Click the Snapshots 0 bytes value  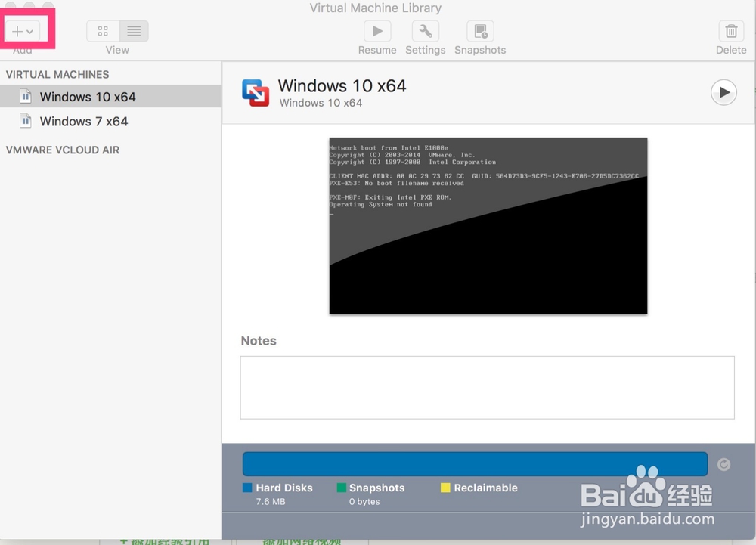tap(364, 502)
